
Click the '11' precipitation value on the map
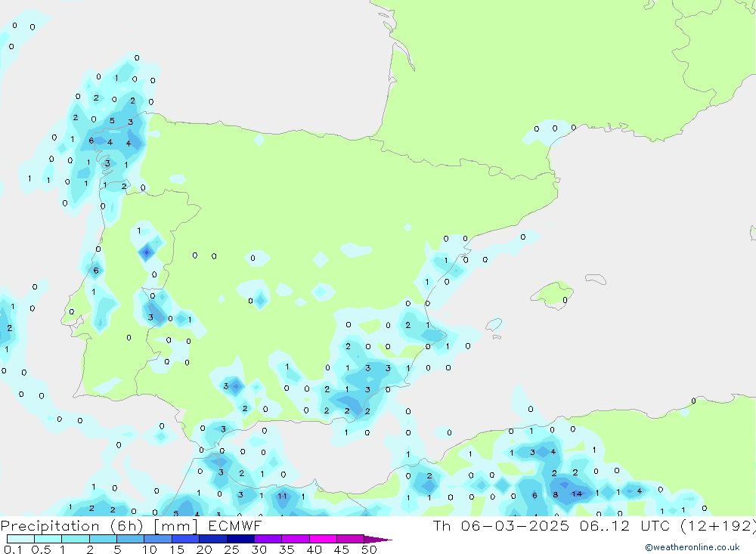282,496
